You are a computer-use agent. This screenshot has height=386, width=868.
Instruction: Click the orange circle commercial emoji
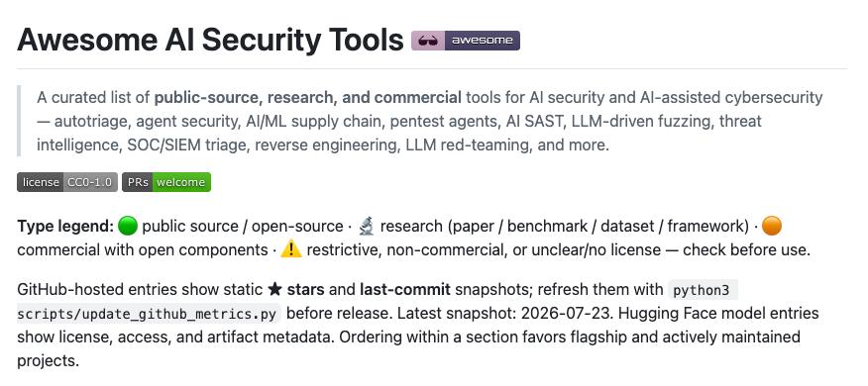click(772, 226)
